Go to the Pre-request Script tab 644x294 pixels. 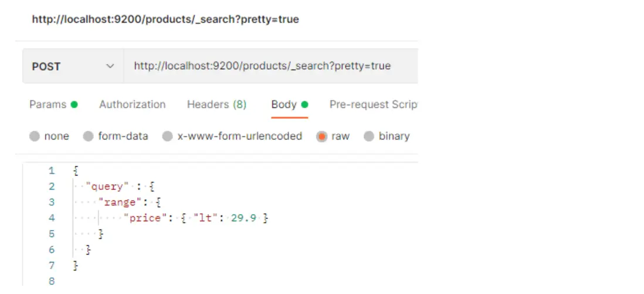pyautogui.click(x=373, y=105)
